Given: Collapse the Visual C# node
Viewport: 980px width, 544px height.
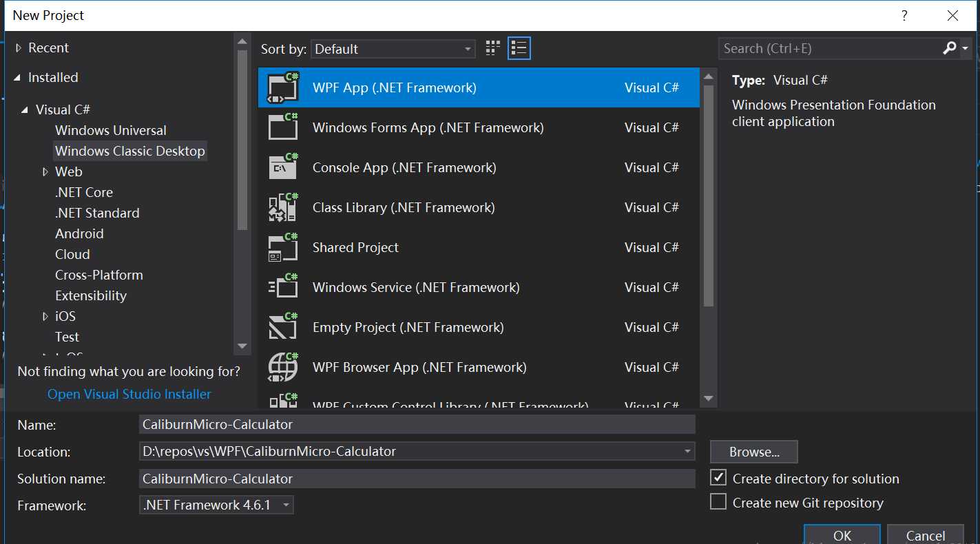Looking at the screenshot, I should pos(25,109).
